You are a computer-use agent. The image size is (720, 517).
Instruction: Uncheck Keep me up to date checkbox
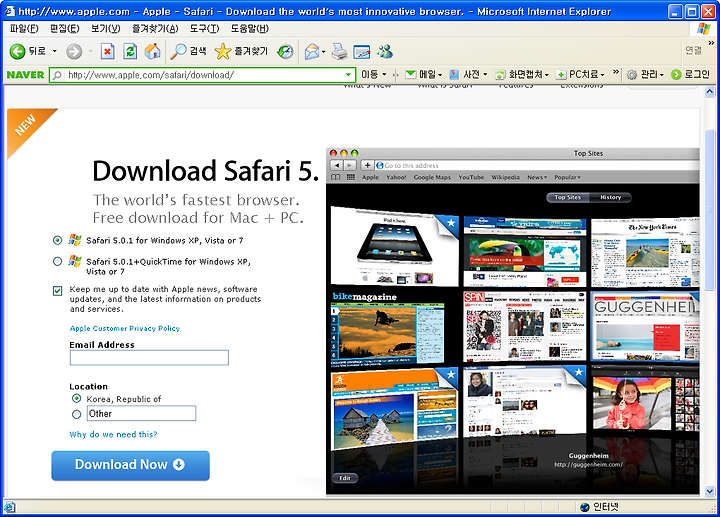(57, 291)
